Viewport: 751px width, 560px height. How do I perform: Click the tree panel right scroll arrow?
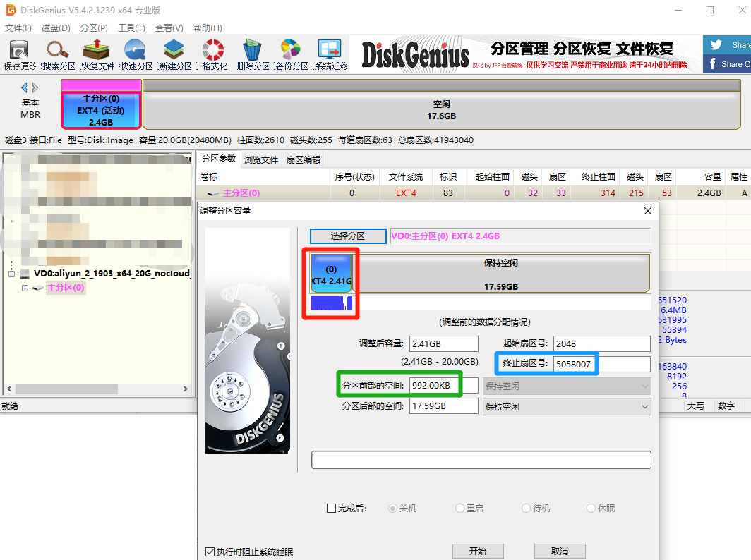[186, 389]
